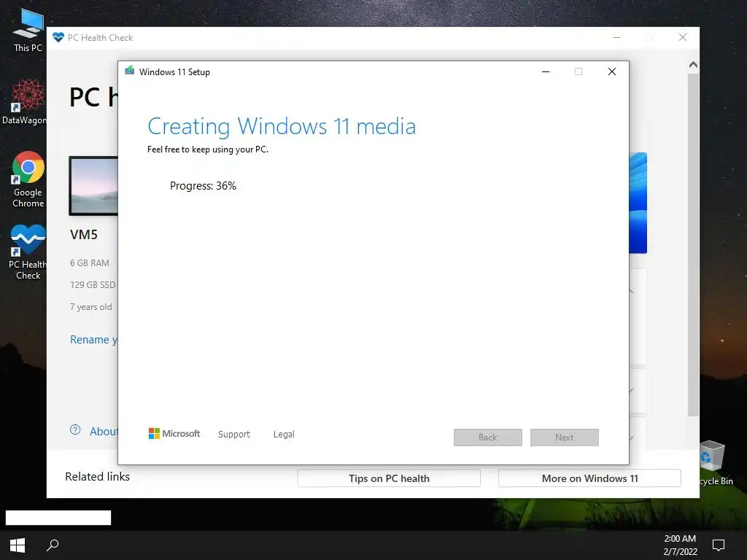Viewport: 747px width, 560px height.
Task: Click the VM5 device name text
Action: (84, 235)
